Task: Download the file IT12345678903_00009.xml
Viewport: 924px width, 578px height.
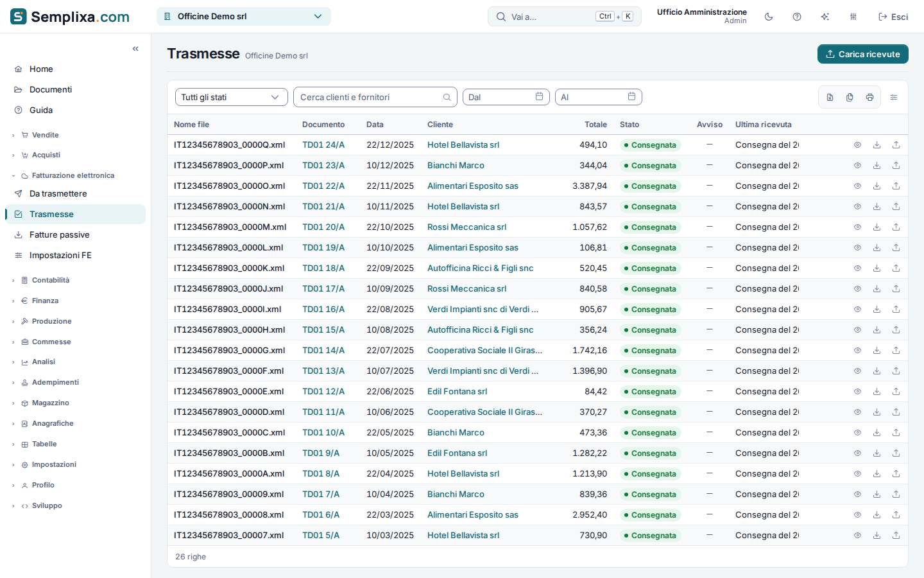Action: click(x=877, y=495)
